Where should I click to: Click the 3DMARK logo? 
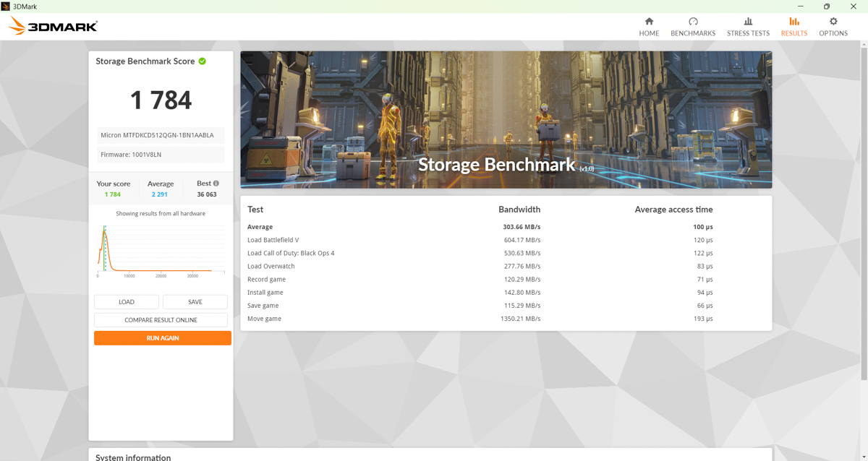[x=52, y=25]
